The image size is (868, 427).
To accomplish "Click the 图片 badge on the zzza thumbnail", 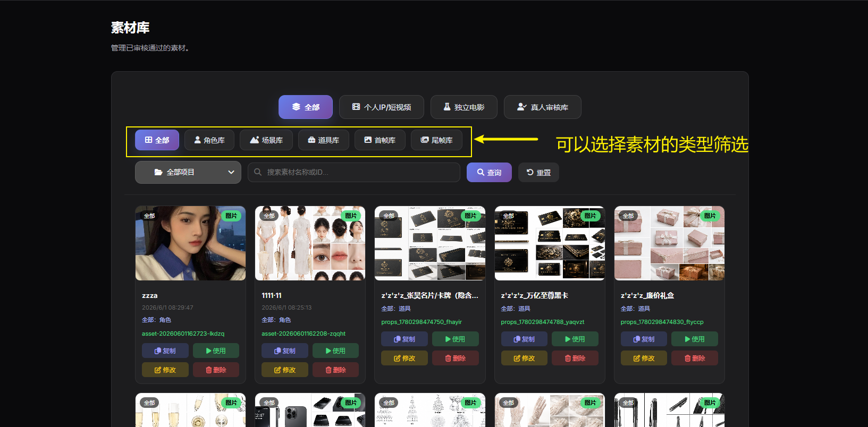I will pos(231,216).
